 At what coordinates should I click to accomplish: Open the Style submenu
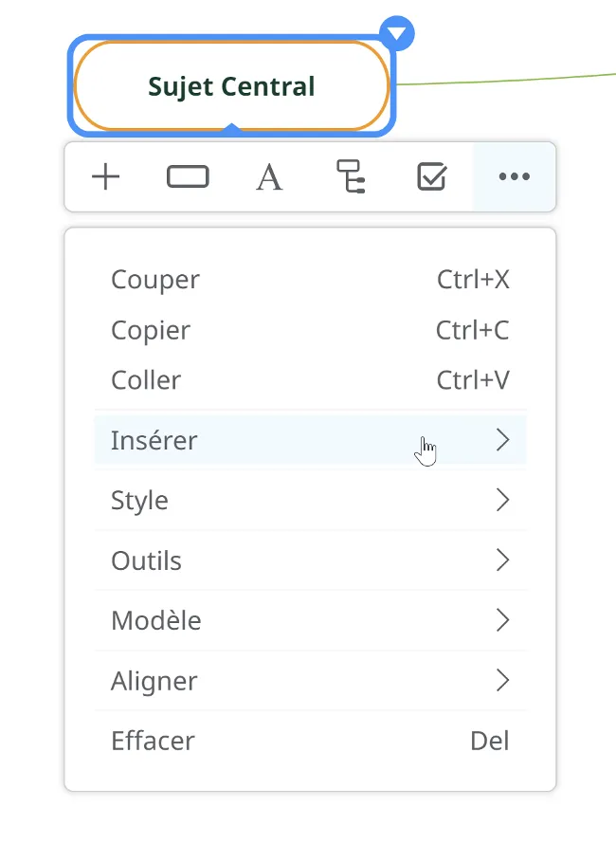[x=310, y=500]
